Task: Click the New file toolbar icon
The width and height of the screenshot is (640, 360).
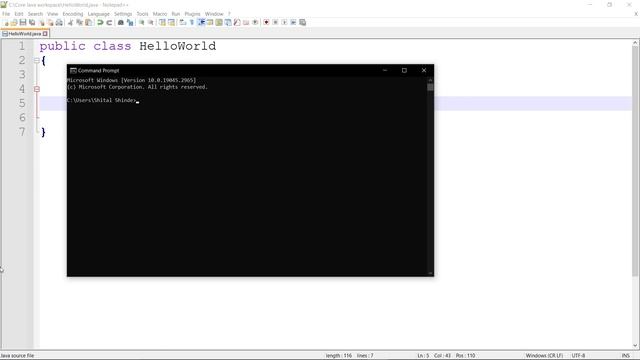Action: click(6, 22)
